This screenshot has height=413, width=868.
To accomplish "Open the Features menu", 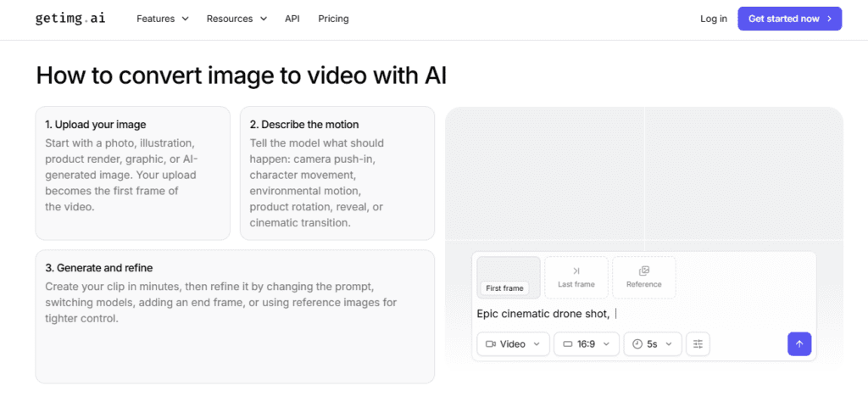I will tap(163, 19).
